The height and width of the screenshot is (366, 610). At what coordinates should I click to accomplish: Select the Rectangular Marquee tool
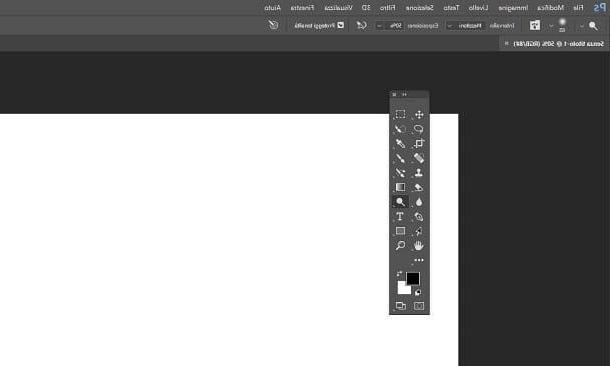click(x=400, y=114)
